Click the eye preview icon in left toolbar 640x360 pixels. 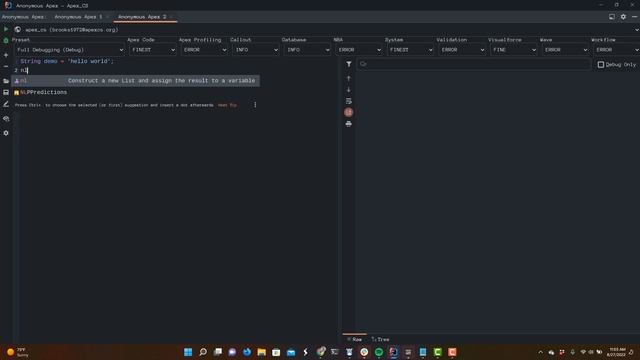pyautogui.click(x=6, y=119)
